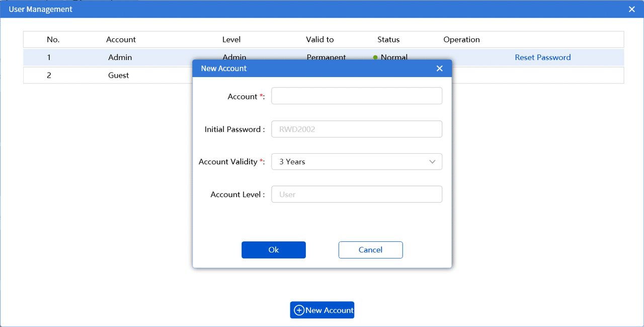The height and width of the screenshot is (327, 644).
Task: Click the Initial Password field
Action: click(357, 129)
